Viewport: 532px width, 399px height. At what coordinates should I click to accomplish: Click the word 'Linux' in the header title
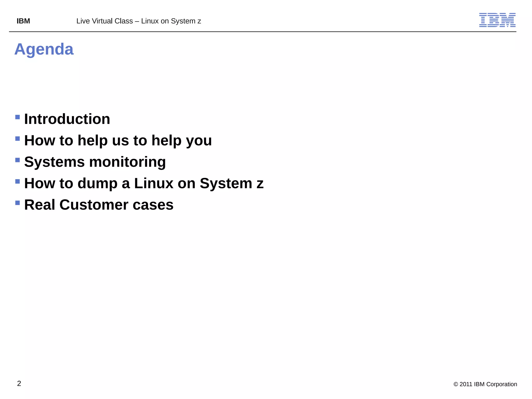pyautogui.click(x=150, y=21)
